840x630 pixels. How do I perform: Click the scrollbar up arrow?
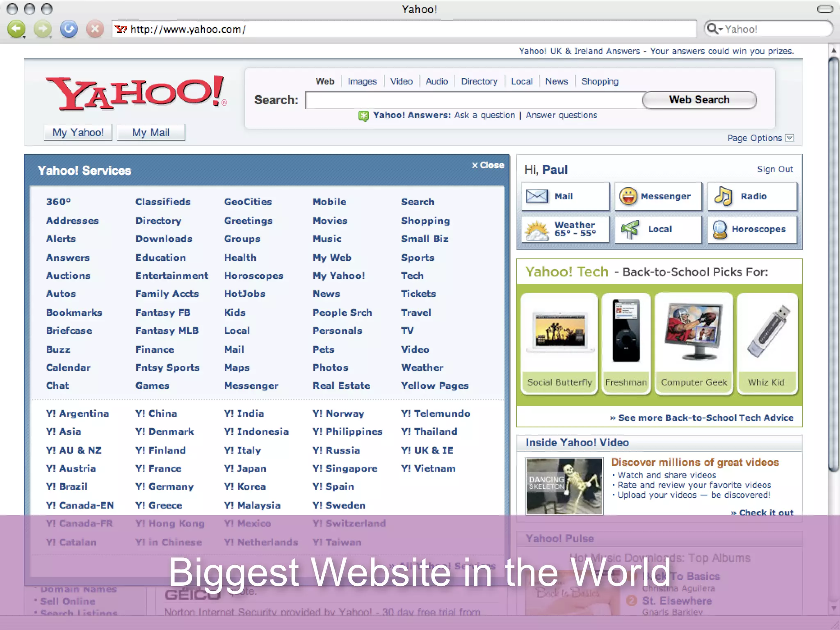click(833, 50)
